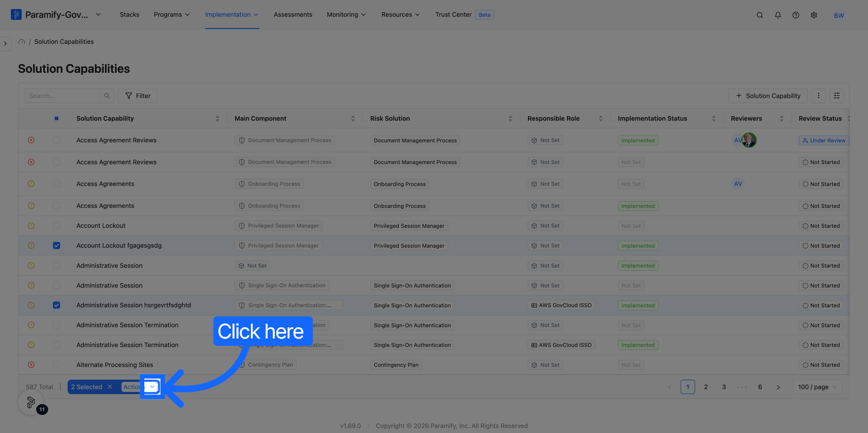Open the settings gear icon

814,15
